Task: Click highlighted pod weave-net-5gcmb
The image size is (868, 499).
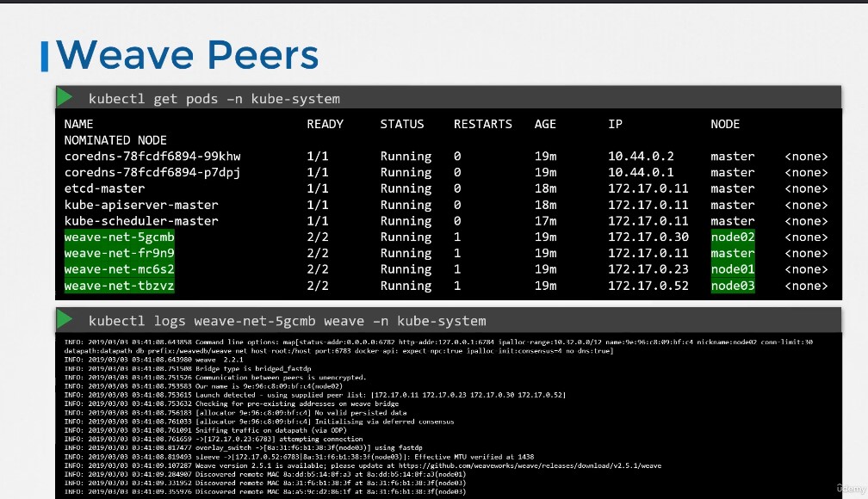Action: coord(119,237)
